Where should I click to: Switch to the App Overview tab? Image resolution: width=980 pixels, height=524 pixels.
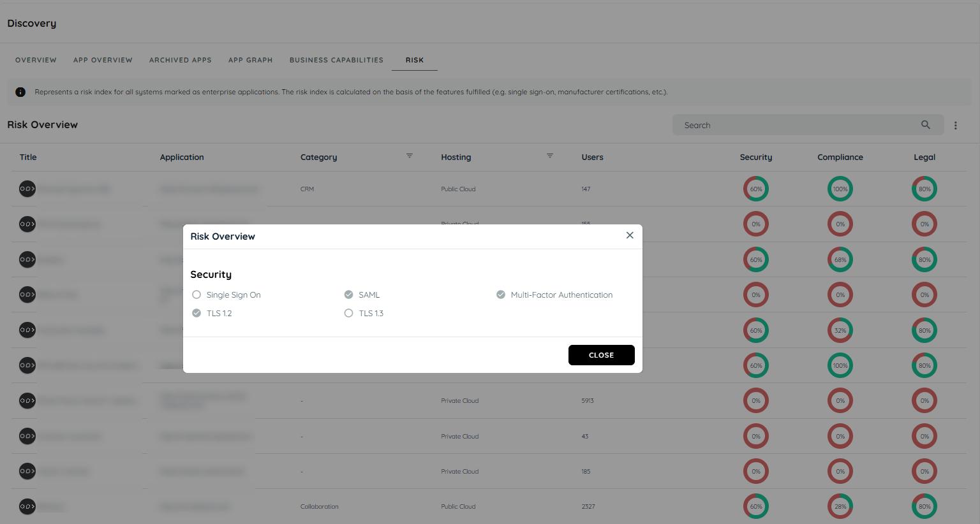pyautogui.click(x=103, y=60)
